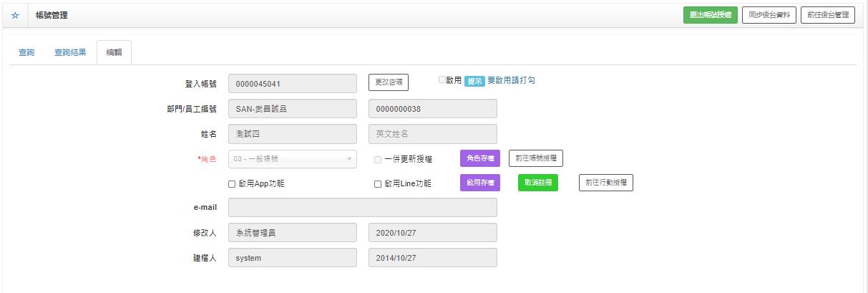Viewport: 868px width, 293px height.
Task: Click the created date 2014/10/27 field
Action: [x=432, y=258]
